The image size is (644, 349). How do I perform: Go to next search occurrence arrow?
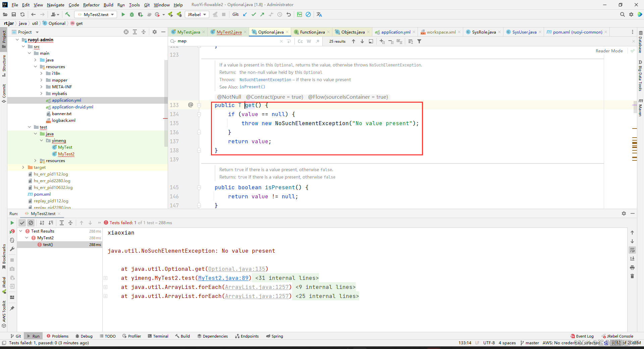click(x=362, y=41)
